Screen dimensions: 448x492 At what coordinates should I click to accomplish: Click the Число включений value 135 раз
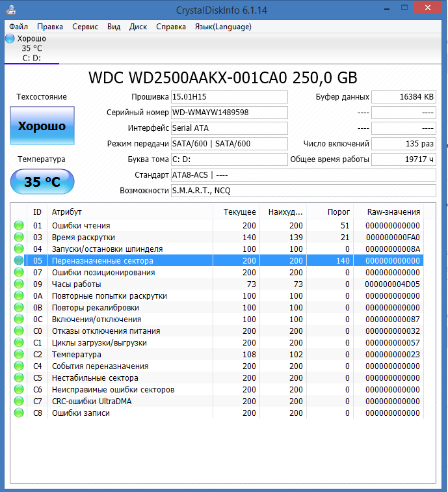[x=404, y=144]
